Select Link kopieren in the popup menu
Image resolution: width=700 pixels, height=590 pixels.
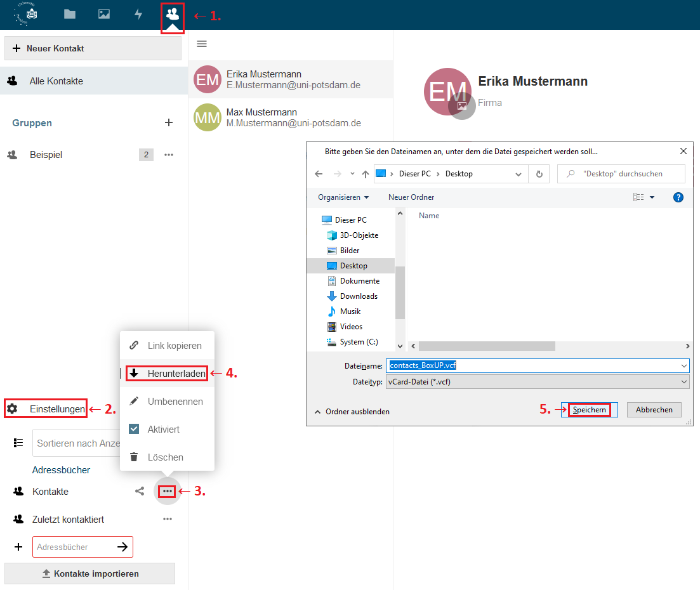click(x=174, y=346)
